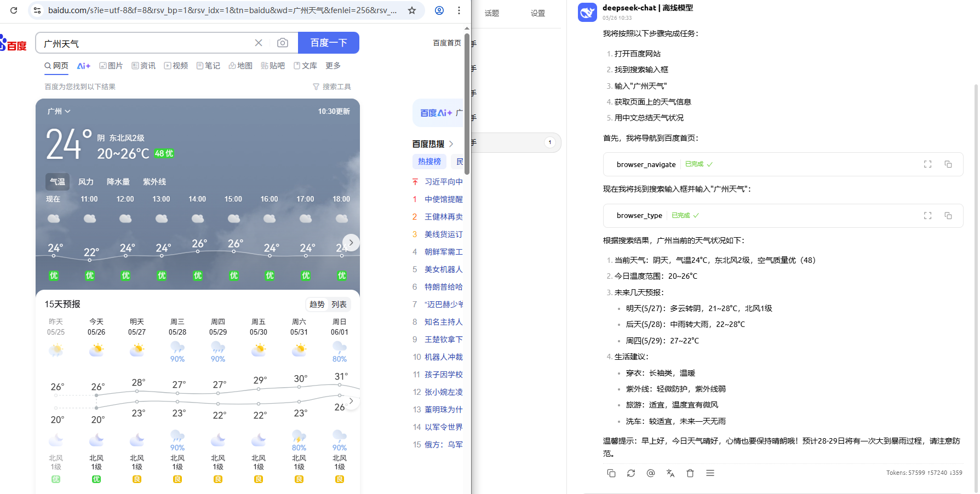The image size is (980, 494).
Task: Bookmark this page with the star icon
Action: (412, 10)
